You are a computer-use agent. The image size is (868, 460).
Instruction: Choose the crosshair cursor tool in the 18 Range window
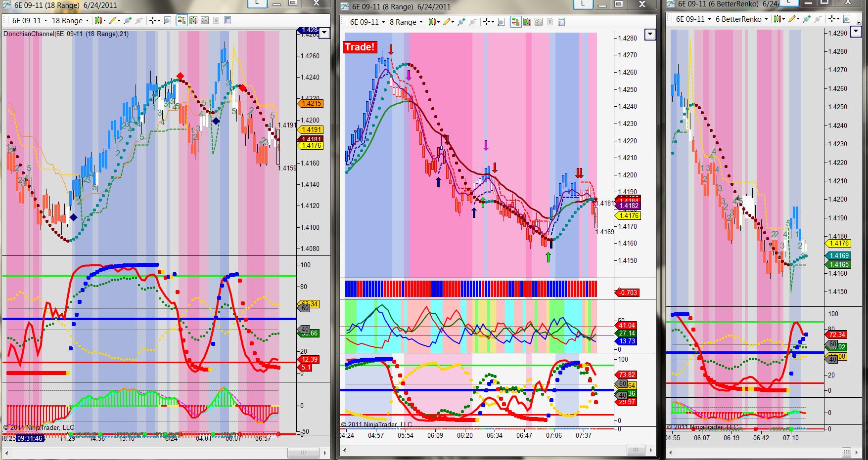tap(154, 21)
